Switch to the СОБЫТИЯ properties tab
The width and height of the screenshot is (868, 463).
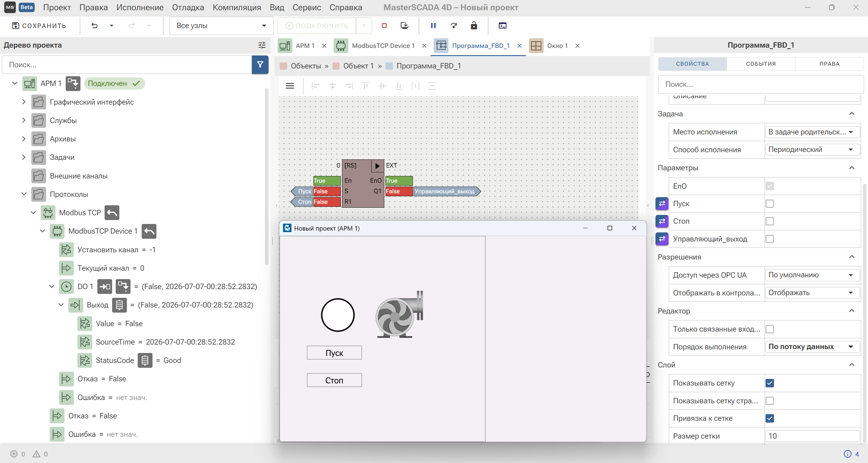click(x=761, y=64)
